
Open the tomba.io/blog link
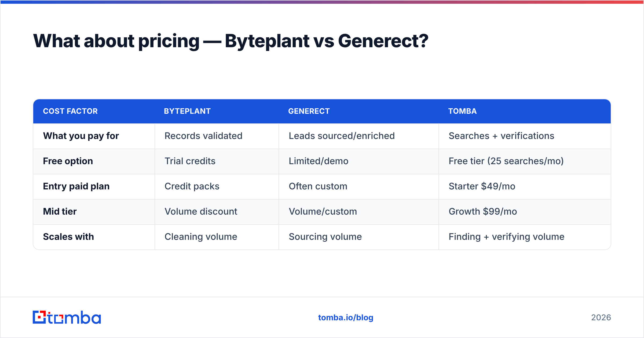(346, 318)
